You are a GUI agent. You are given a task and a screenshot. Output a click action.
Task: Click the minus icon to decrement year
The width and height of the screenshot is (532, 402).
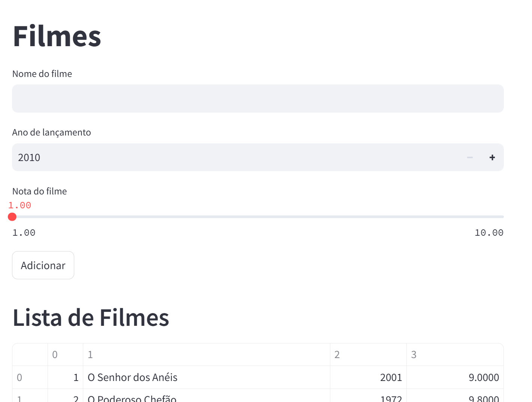470,158
